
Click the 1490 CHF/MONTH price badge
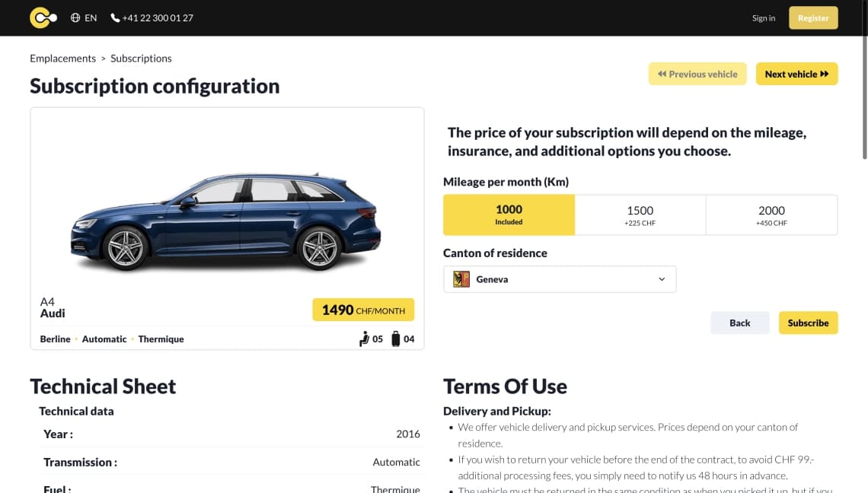click(363, 310)
